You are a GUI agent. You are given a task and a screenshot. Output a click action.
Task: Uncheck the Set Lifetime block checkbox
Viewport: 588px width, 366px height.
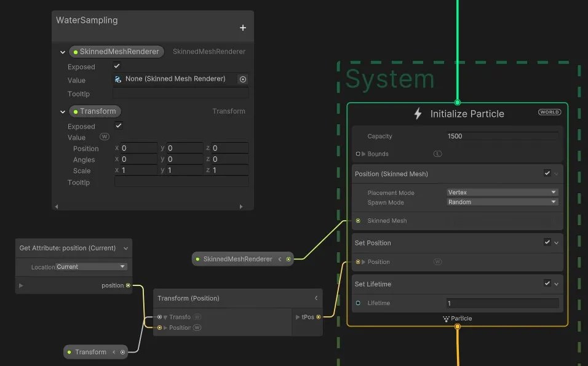[547, 284]
